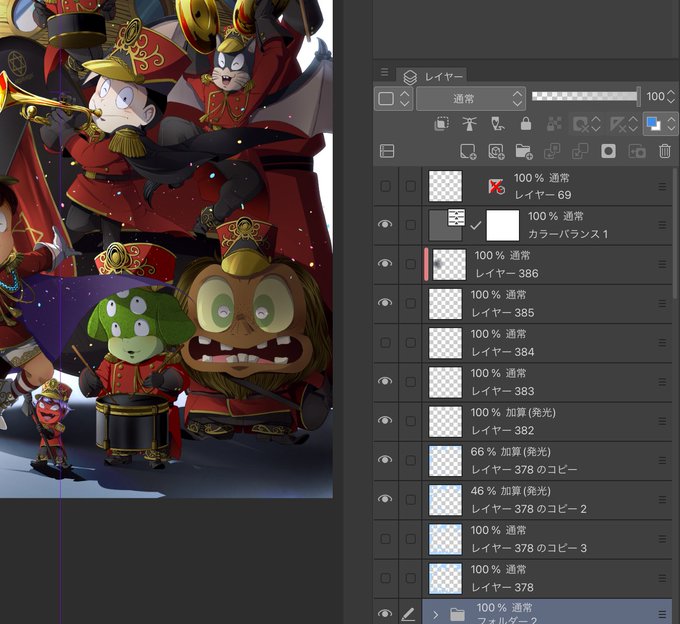Click the red X mask icon on レイヤー 69
680x624 pixels.
[496, 186]
